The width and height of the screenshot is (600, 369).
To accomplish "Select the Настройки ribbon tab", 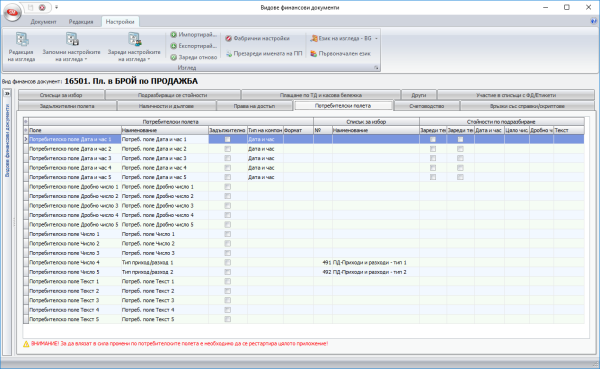I will 120,22.
